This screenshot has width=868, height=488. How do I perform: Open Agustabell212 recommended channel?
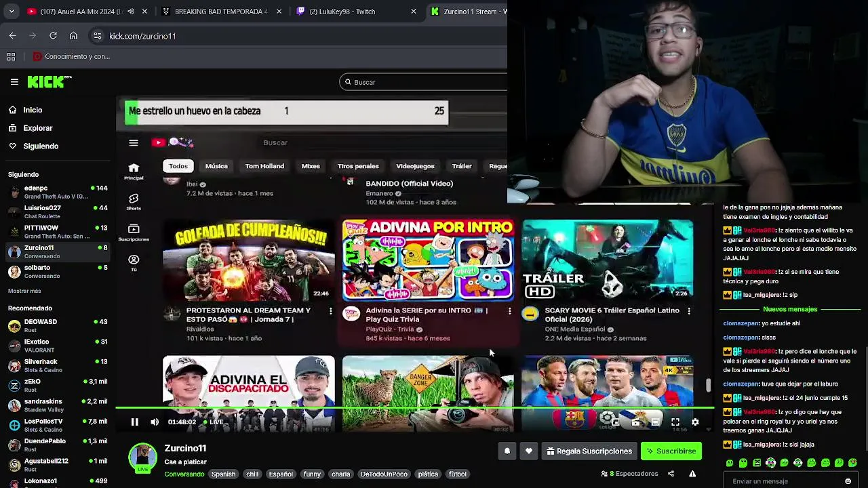coord(58,465)
